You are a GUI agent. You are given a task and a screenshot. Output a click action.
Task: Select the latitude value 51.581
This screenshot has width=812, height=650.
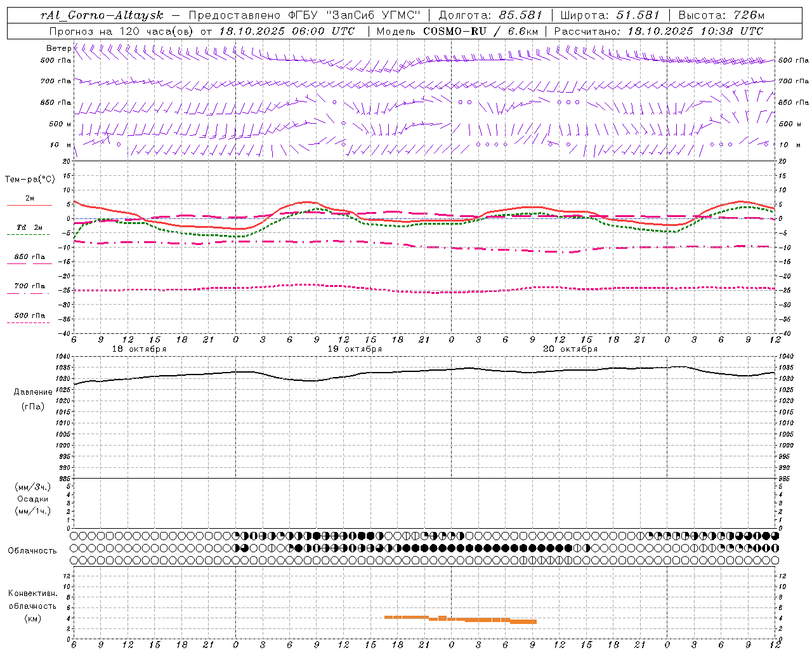(638, 15)
